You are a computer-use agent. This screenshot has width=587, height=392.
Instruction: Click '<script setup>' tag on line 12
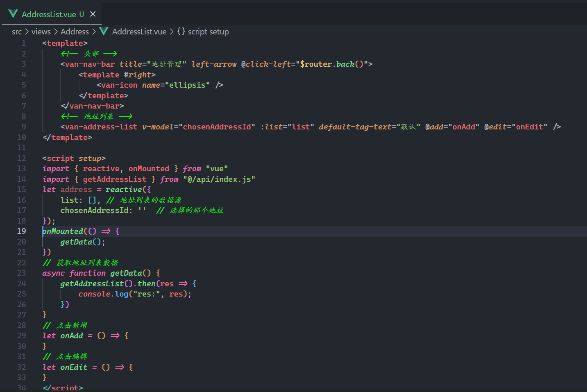point(74,159)
